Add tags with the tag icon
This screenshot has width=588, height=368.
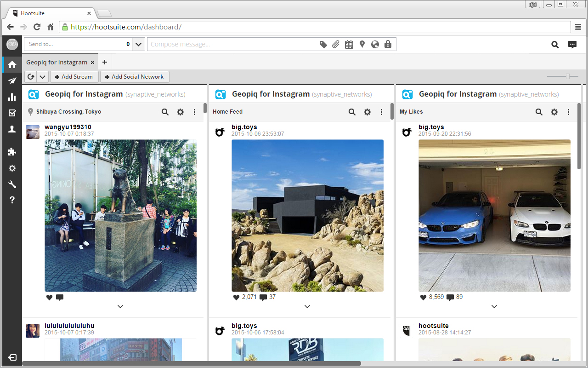[323, 45]
